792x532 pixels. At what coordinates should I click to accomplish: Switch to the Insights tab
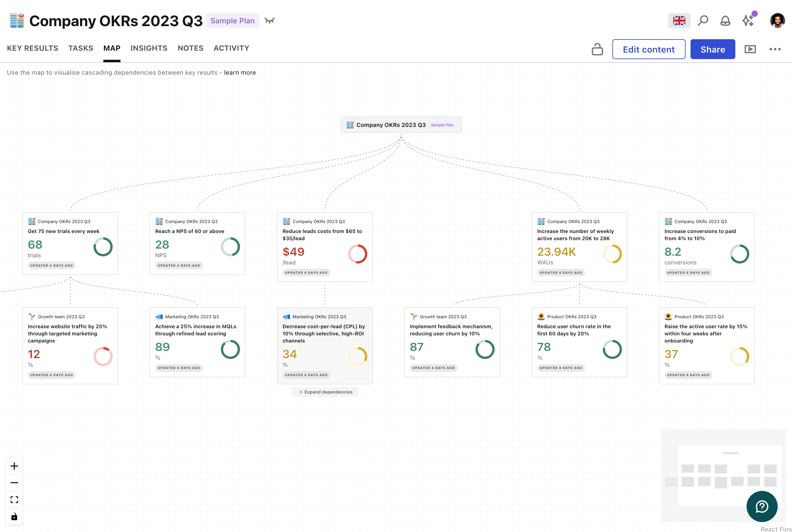149,48
